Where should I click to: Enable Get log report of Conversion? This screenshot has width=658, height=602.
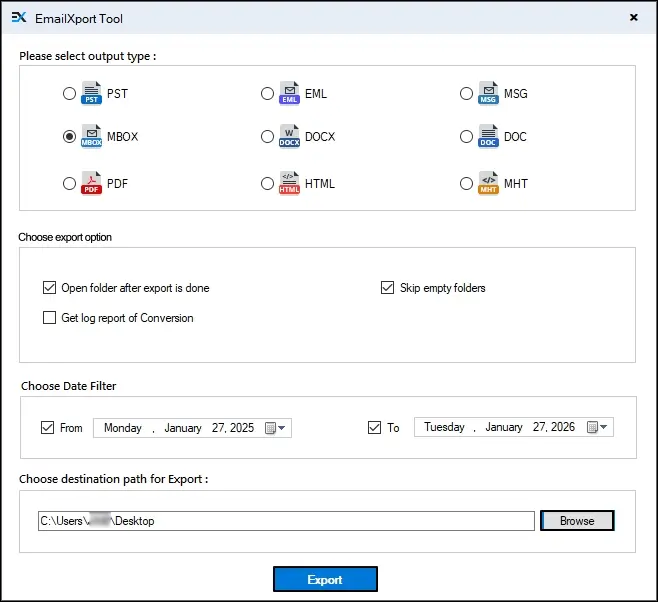tap(50, 318)
